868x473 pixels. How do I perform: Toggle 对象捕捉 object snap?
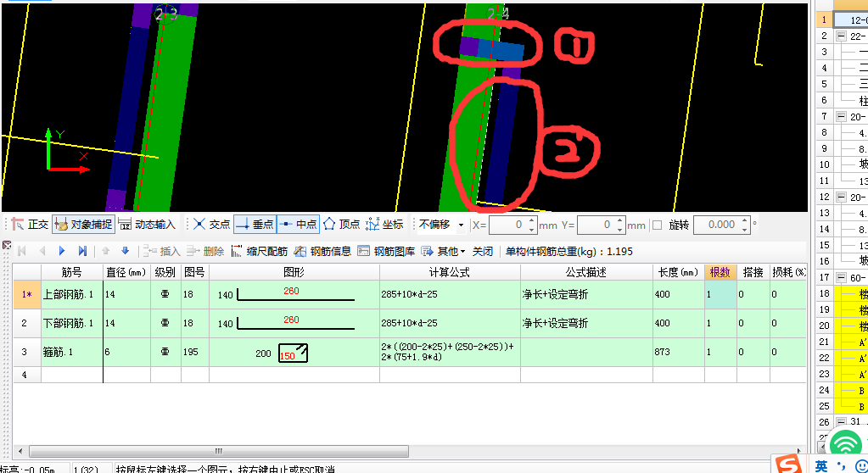tap(84, 224)
